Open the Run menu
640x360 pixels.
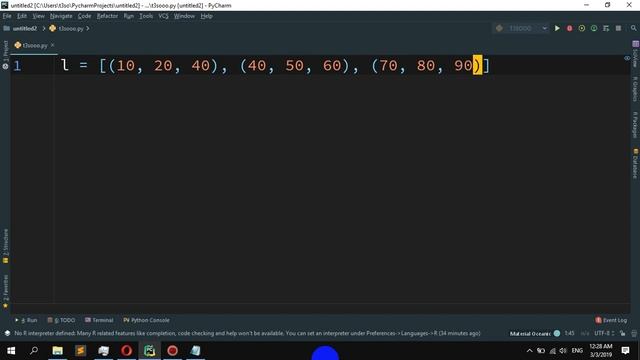click(129, 16)
